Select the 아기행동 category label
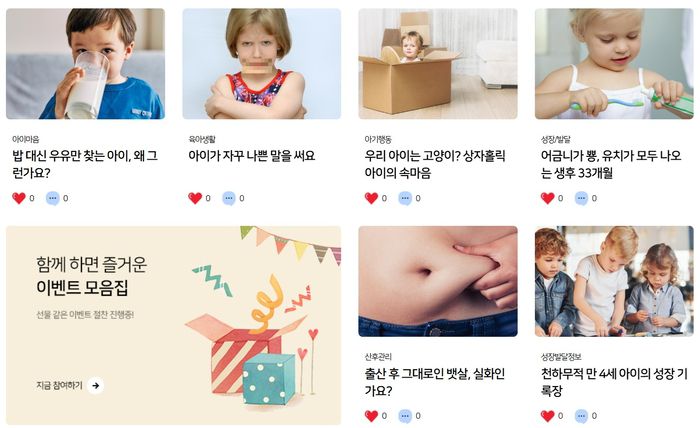This screenshot has width=700, height=428. tap(378, 139)
